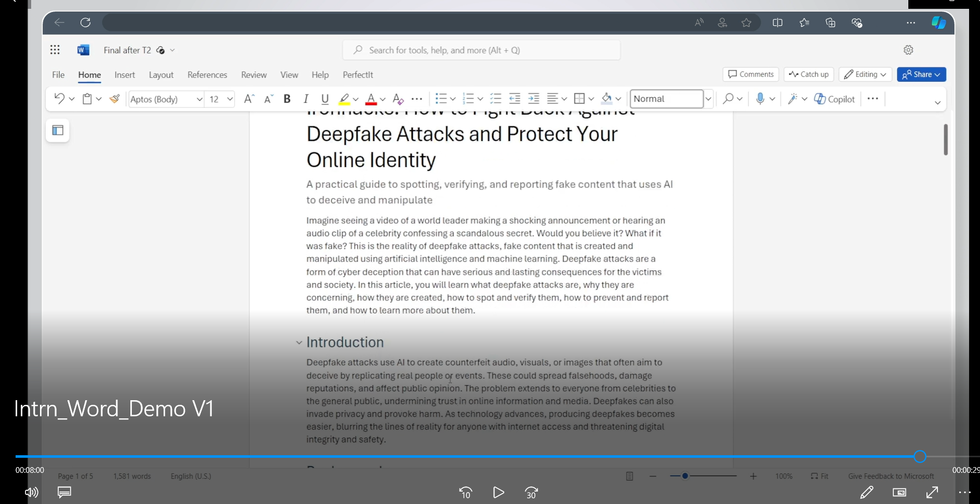980x504 pixels.
Task: Increase font size with the larger A icon
Action: (x=249, y=99)
